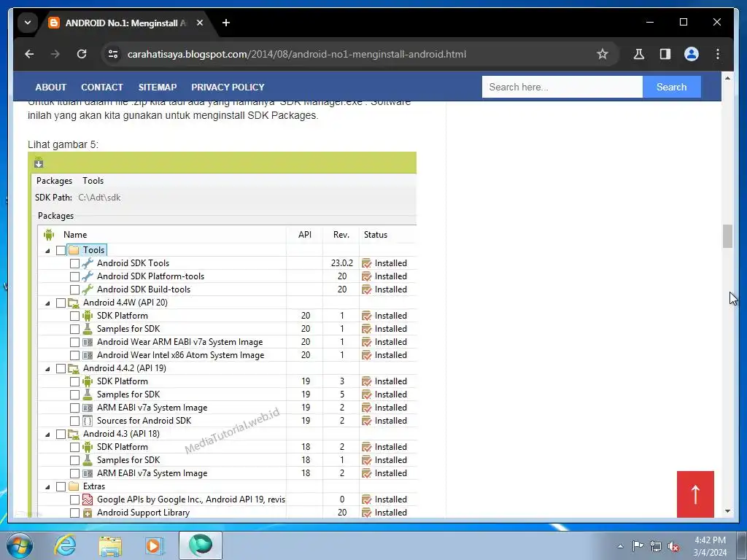
Task: Click the red back-to-top arrow button
Action: click(x=695, y=494)
